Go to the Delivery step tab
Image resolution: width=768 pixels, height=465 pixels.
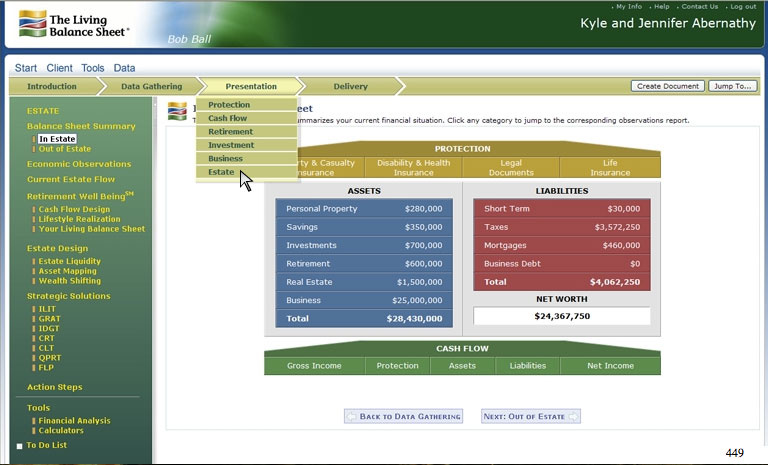pyautogui.click(x=350, y=86)
